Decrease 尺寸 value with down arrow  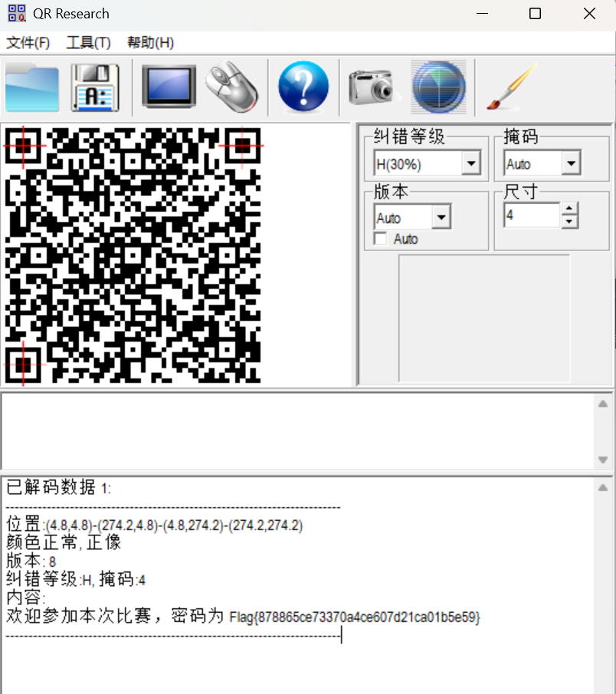(x=569, y=222)
